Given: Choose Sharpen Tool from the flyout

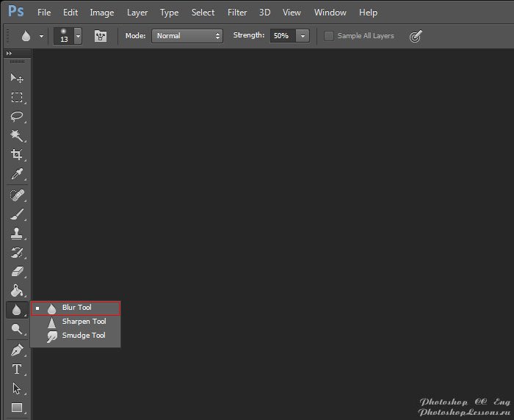Looking at the screenshot, I should tap(84, 322).
